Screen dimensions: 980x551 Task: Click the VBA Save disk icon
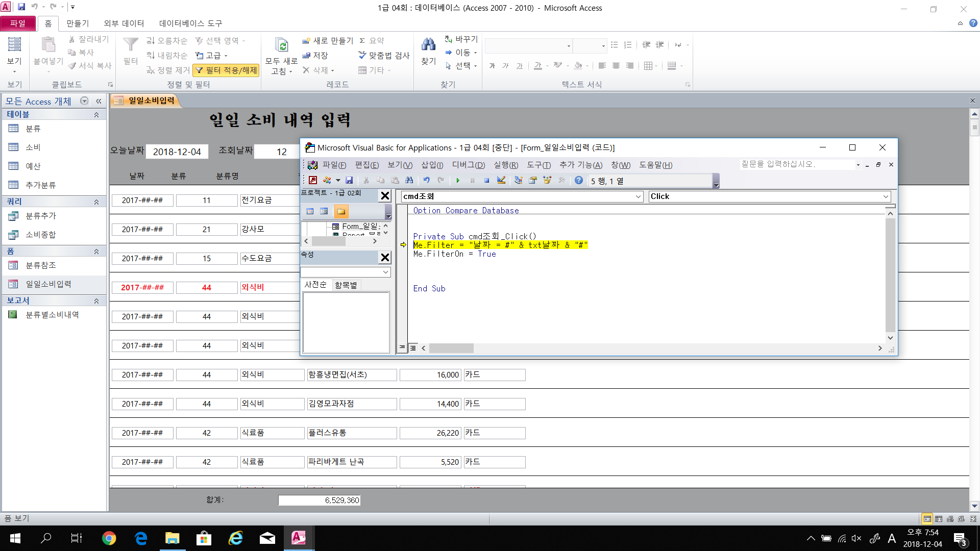349,181
